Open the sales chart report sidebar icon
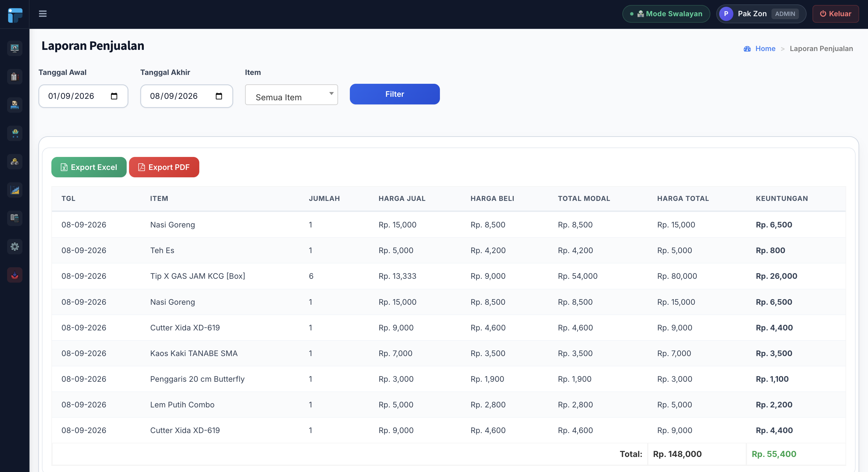This screenshot has height=472, width=868. point(14,190)
